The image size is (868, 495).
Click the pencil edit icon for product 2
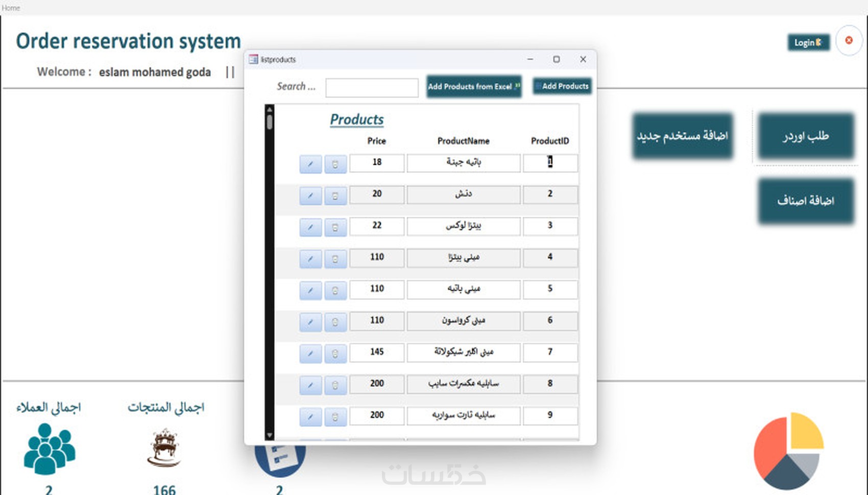(x=310, y=195)
